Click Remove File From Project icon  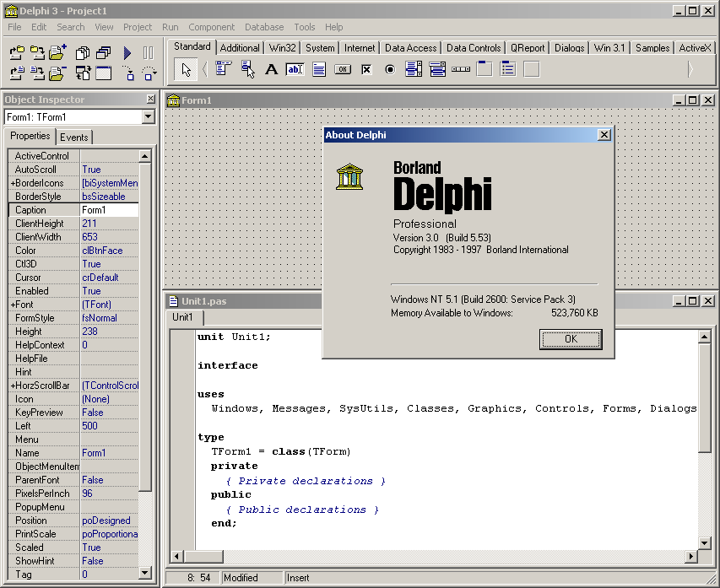57,73
